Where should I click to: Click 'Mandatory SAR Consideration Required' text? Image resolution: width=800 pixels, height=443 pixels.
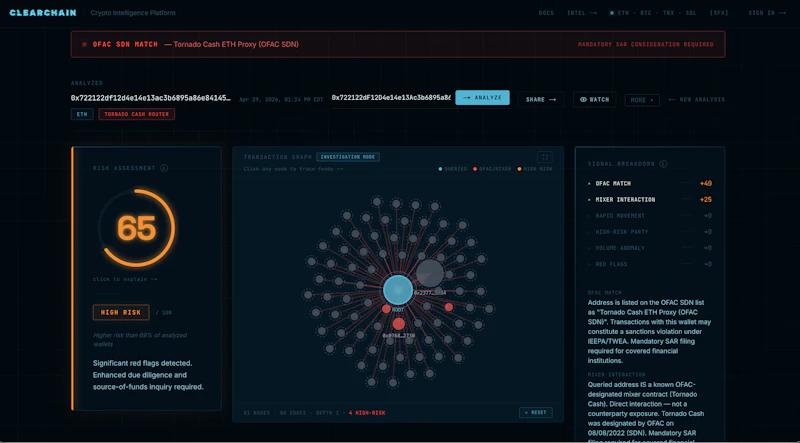coord(645,44)
